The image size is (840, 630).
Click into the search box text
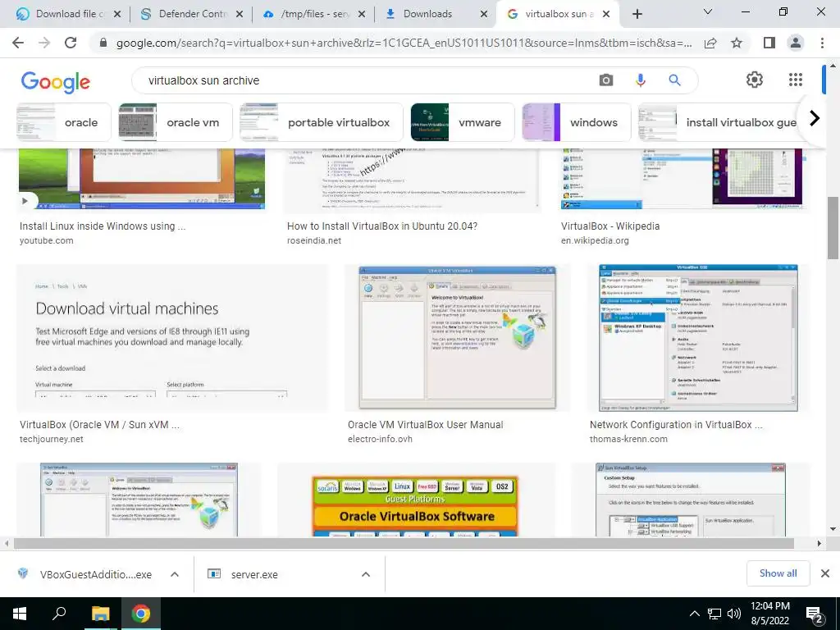tap(203, 80)
